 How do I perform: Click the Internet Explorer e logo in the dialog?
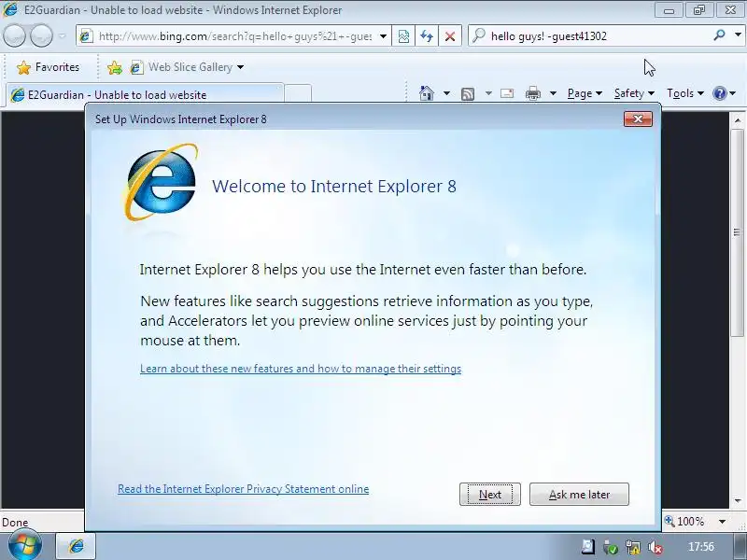click(x=162, y=183)
